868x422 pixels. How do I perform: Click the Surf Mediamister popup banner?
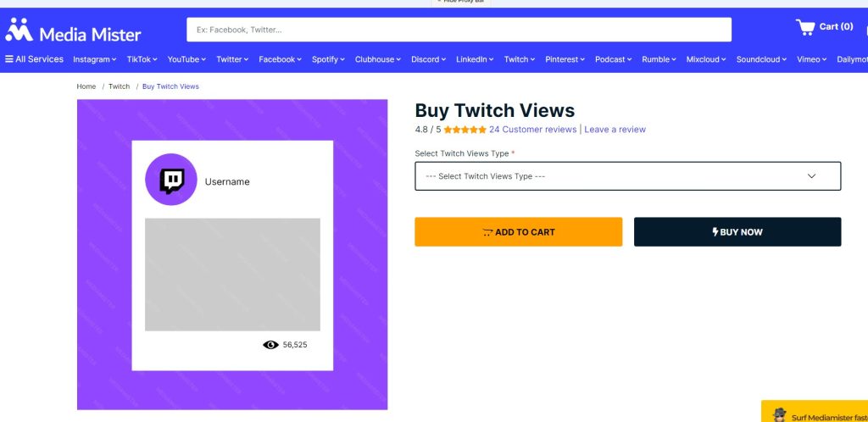[815, 412]
